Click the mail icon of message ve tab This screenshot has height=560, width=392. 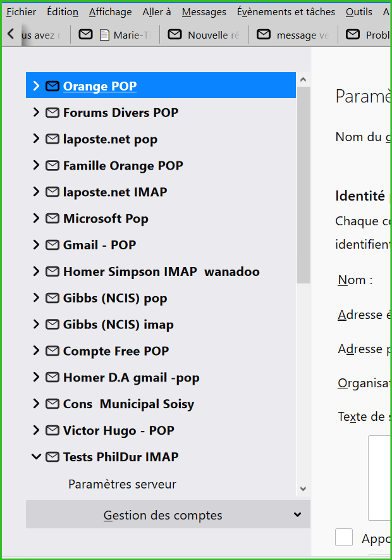point(264,34)
